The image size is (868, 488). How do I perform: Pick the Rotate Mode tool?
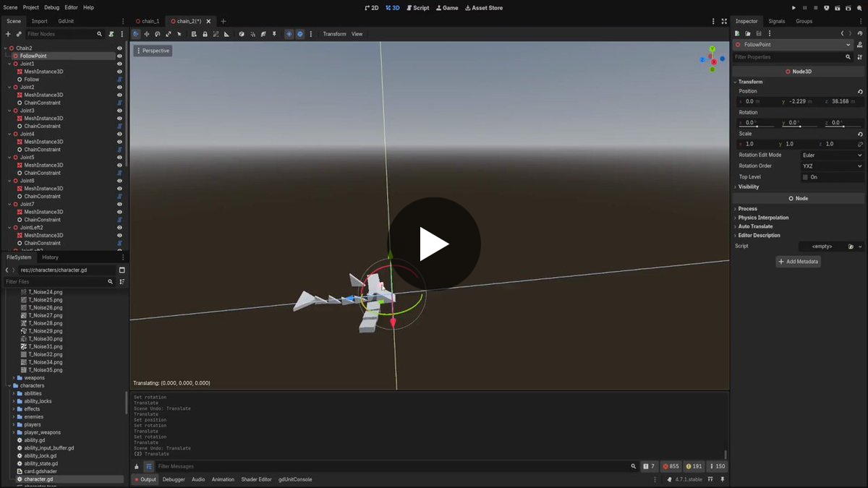click(x=158, y=34)
